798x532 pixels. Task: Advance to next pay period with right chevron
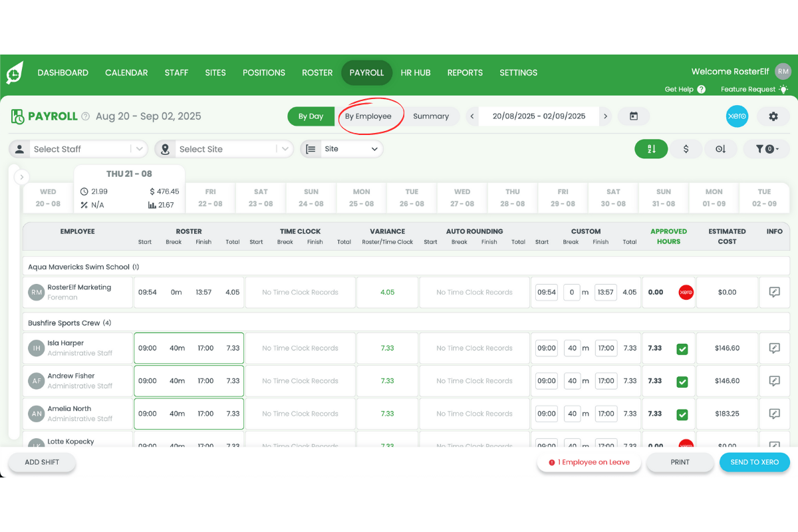click(605, 116)
